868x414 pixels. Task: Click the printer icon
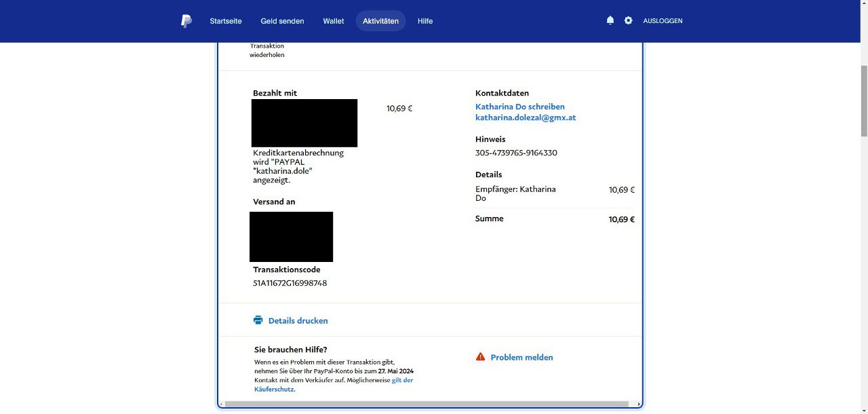pos(258,320)
